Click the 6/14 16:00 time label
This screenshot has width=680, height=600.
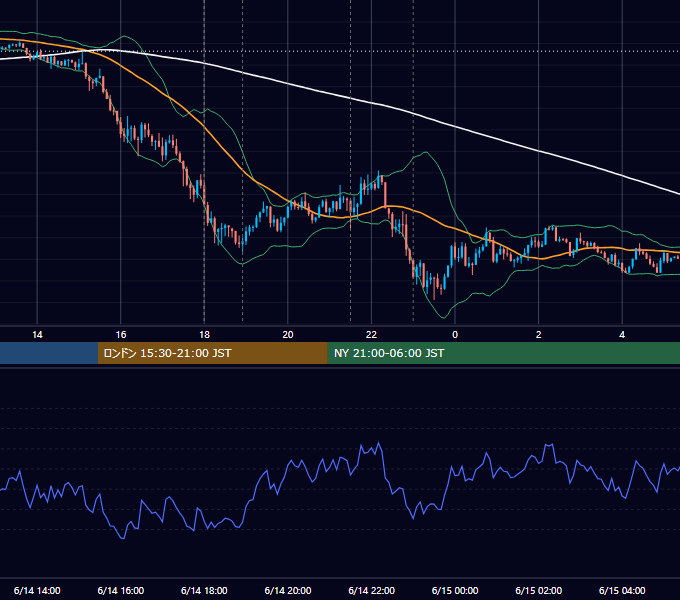tap(121, 590)
